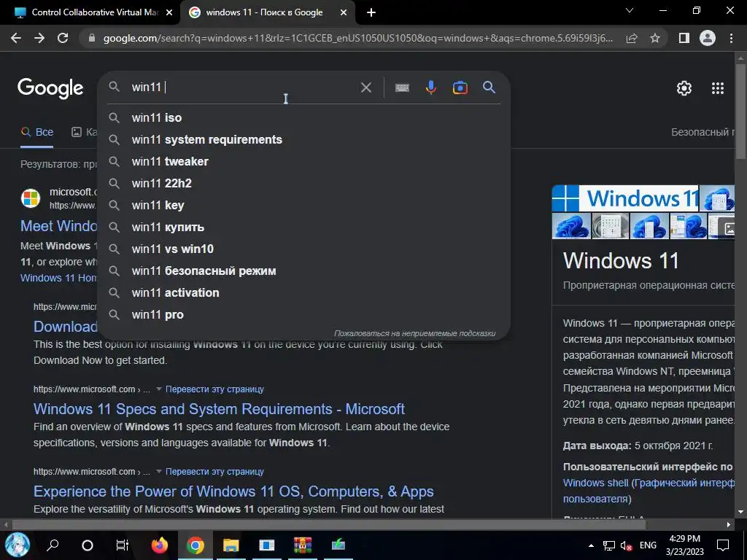Choose the suggestion win11 безопасный режим

tap(304, 271)
